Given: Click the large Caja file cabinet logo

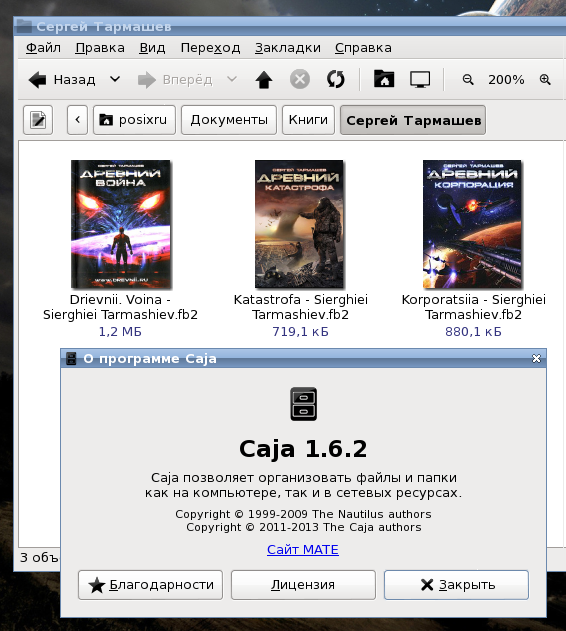Looking at the screenshot, I should [x=304, y=404].
